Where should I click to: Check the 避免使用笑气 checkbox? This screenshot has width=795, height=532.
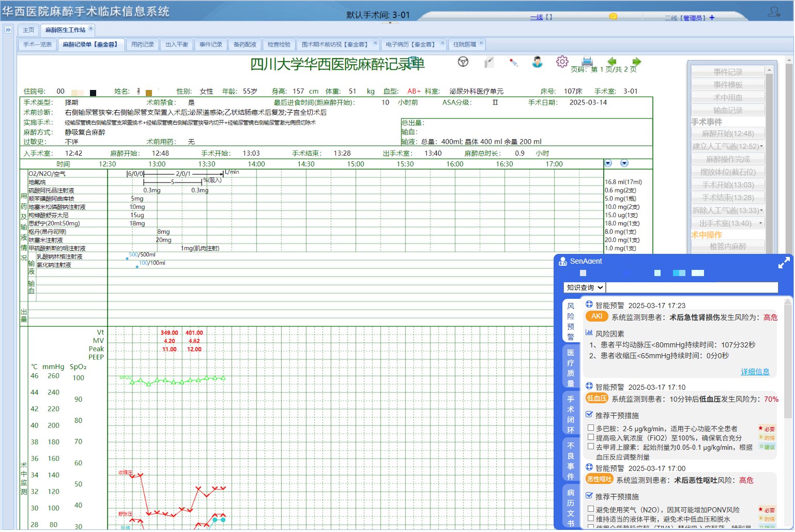click(x=591, y=510)
